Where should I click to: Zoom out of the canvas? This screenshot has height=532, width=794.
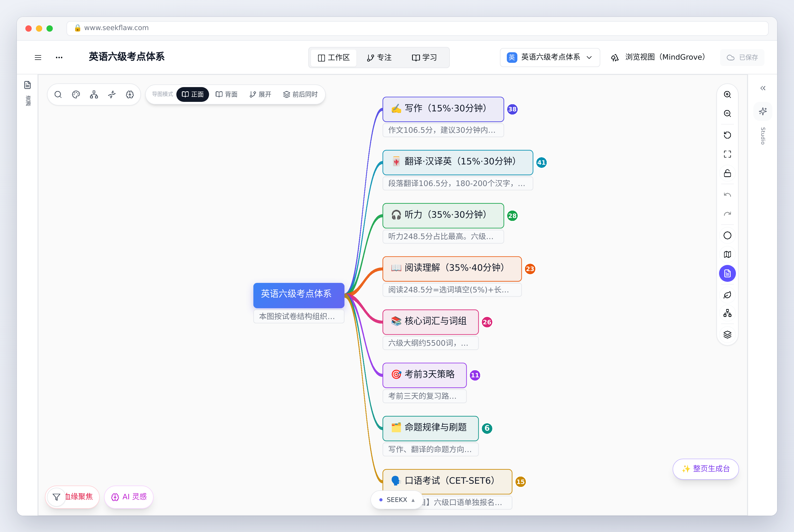(x=727, y=113)
